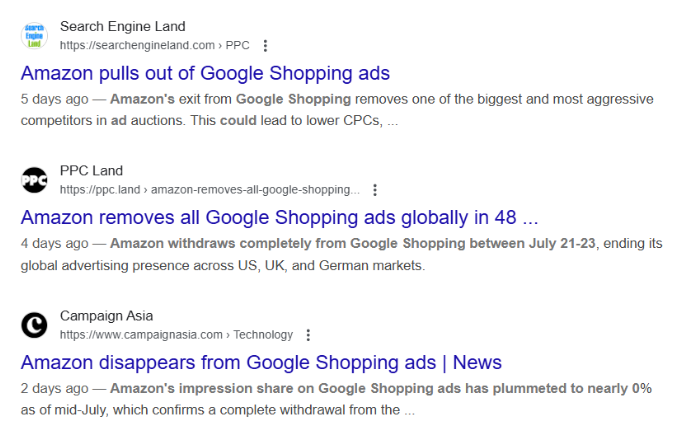
Task: Open three-dot menu for PPC Land result
Action: click(x=375, y=190)
